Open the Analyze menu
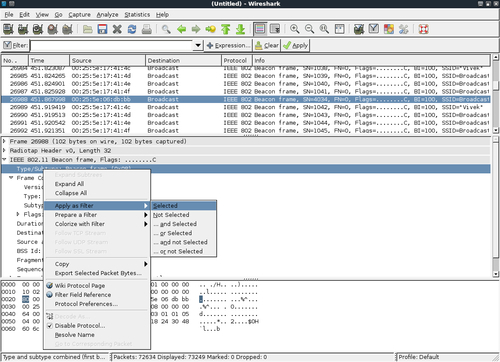500x362 pixels. click(x=107, y=15)
